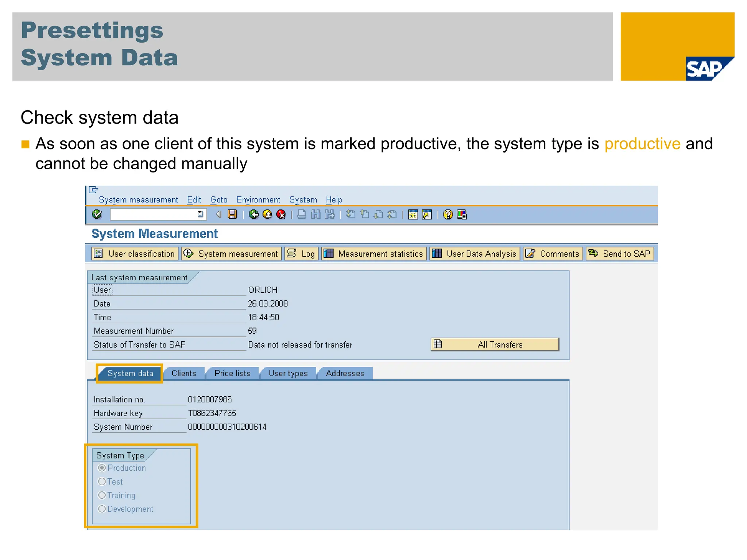Click the Find binoculars icon
747x560 pixels.
coord(316,214)
